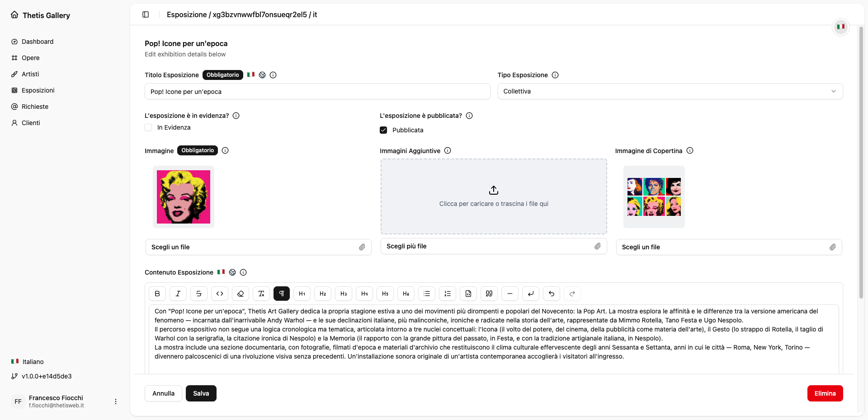Open user menu next to Francesco Fiocchi

116,401
